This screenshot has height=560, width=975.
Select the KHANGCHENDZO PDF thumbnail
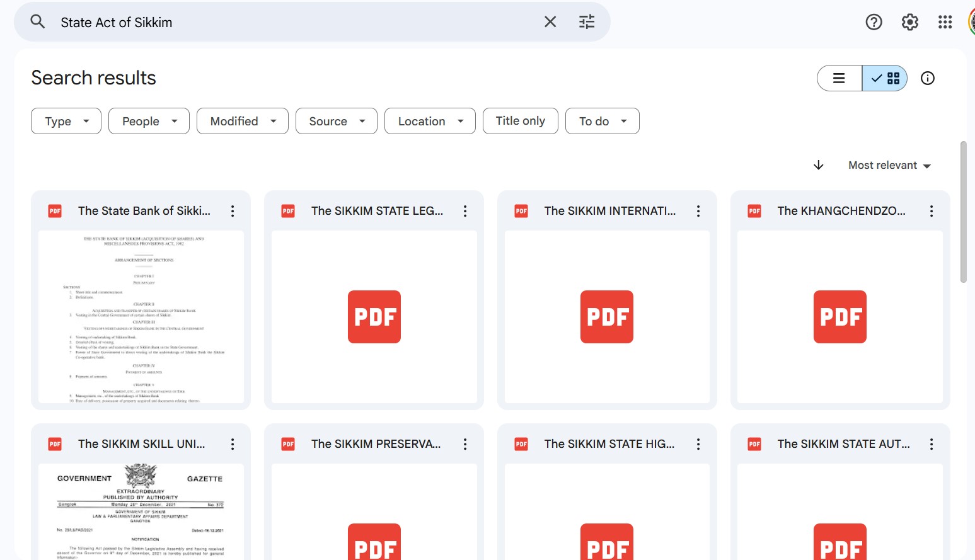pyautogui.click(x=840, y=317)
